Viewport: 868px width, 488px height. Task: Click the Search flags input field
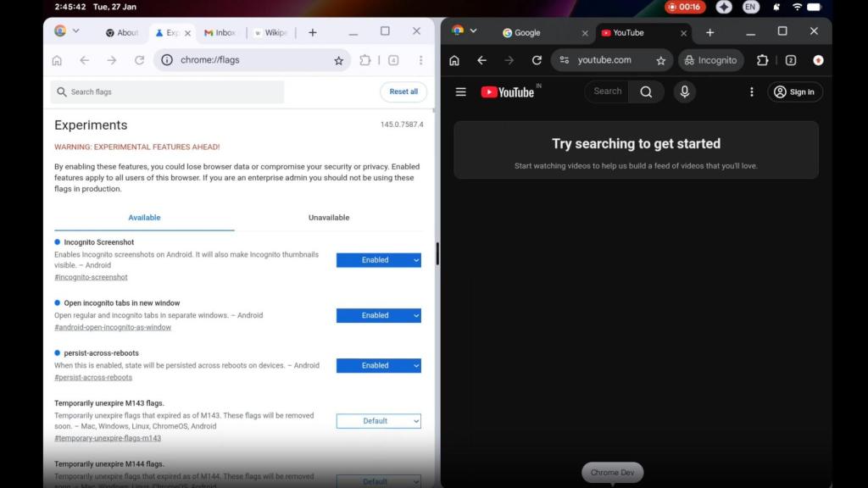[x=170, y=91]
